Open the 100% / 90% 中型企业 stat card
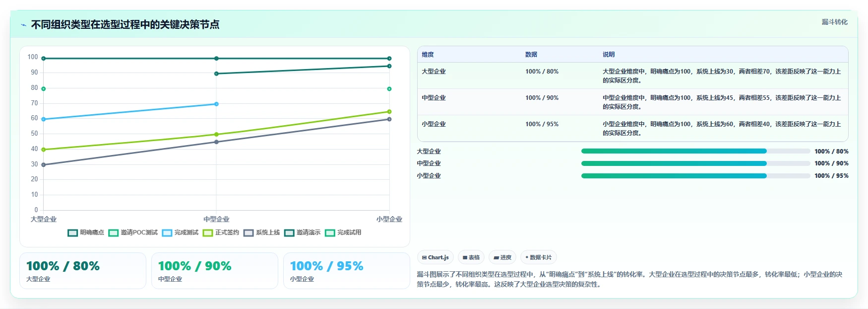The height and width of the screenshot is (309, 868). [x=215, y=271]
